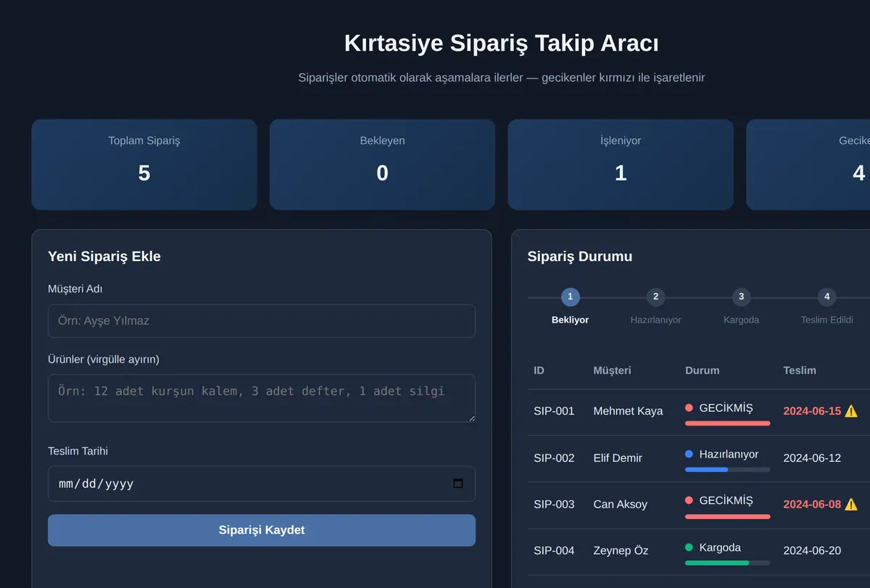Screen dimensions: 870x588
Task: Click the blue status dot beside Hazırlanıyor status
Action: [x=689, y=454]
